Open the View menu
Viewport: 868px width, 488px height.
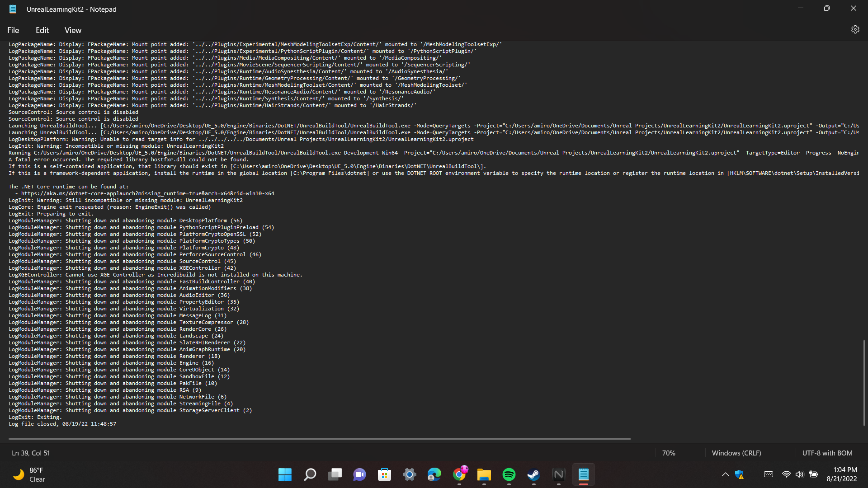tap(73, 30)
